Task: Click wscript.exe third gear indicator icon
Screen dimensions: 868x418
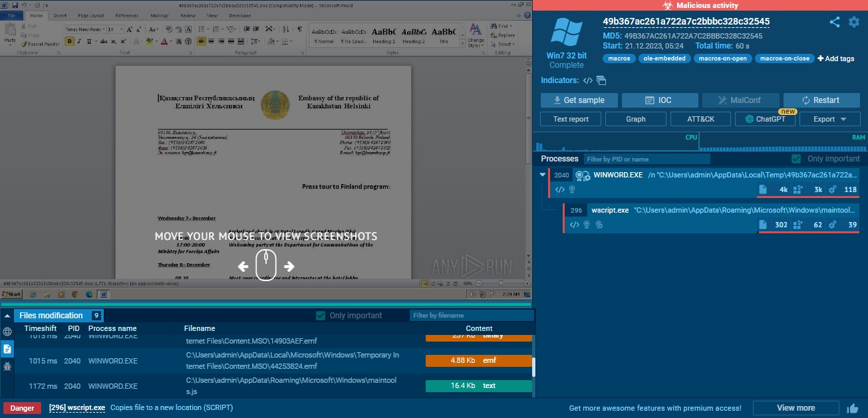Action: pos(599,225)
